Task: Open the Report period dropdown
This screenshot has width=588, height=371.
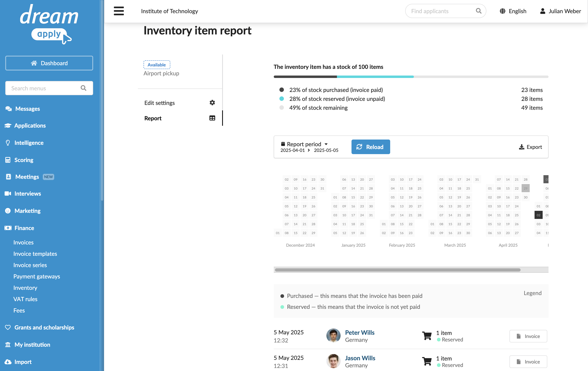Action: (x=309, y=147)
